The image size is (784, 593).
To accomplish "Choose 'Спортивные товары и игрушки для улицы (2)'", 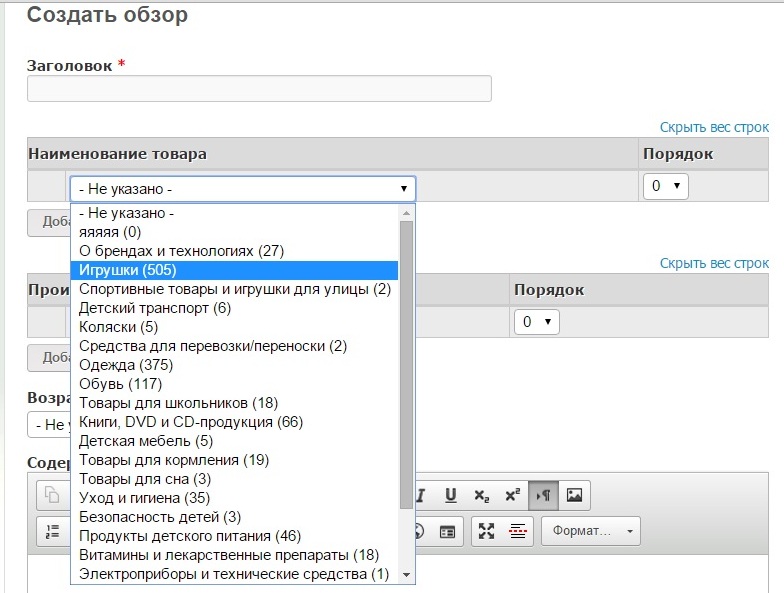I will coord(235,289).
